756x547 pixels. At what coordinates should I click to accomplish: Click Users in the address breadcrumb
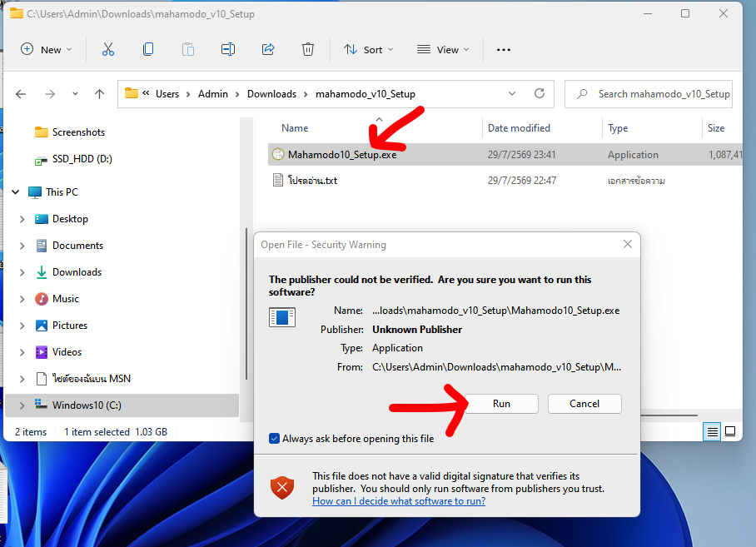(x=167, y=94)
